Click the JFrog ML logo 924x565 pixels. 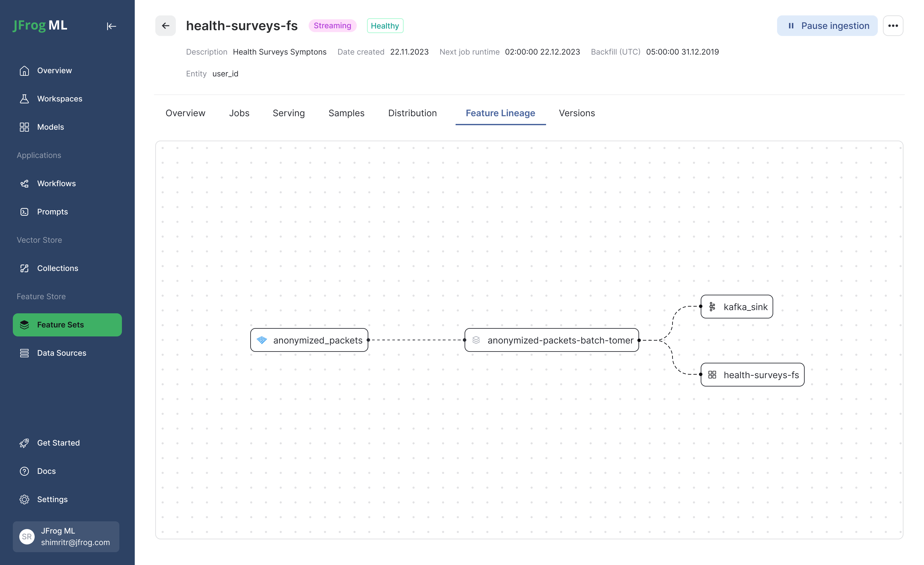click(40, 25)
